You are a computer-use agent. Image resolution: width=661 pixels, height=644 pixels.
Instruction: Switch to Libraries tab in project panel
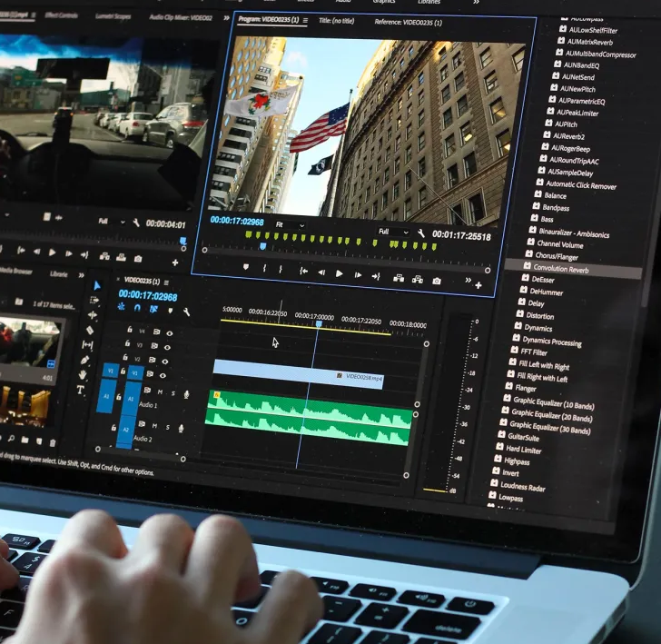(x=59, y=273)
